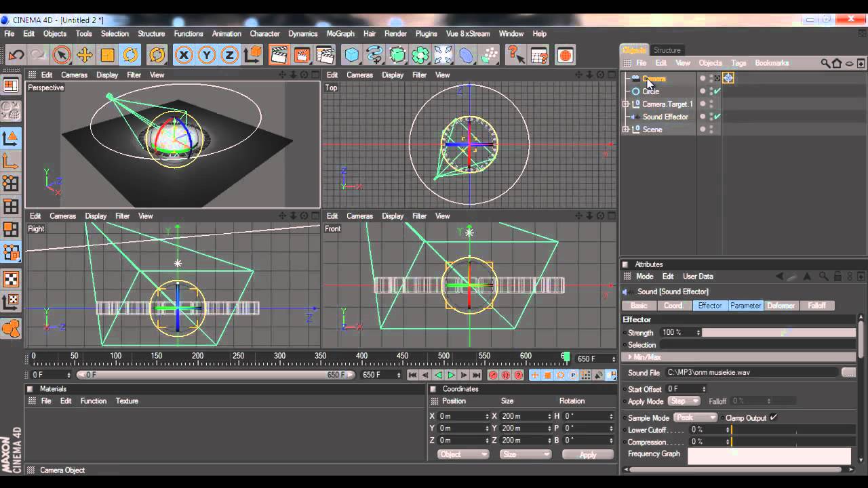
Task: Lock the X axis
Action: [x=184, y=55]
